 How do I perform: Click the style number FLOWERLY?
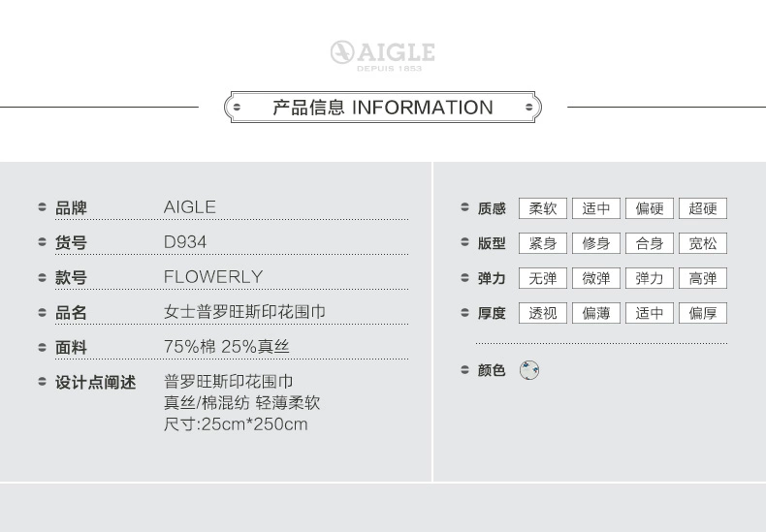pyautogui.click(x=213, y=277)
